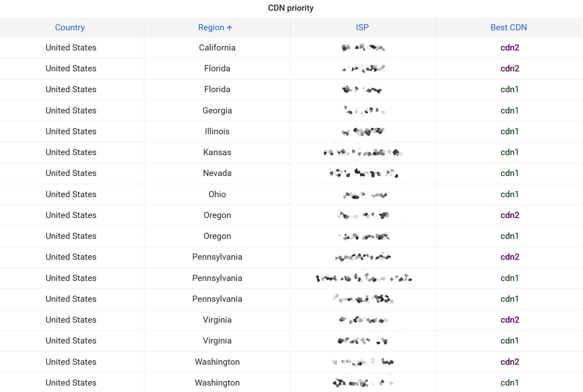Click the California region cell

[217, 47]
